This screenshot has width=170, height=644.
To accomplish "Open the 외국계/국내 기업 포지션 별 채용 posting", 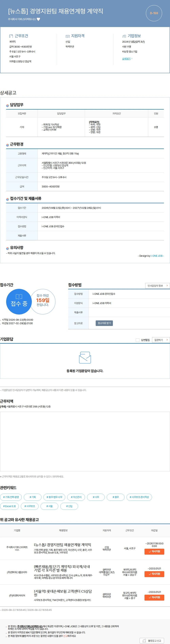I will click(x=62, y=568).
